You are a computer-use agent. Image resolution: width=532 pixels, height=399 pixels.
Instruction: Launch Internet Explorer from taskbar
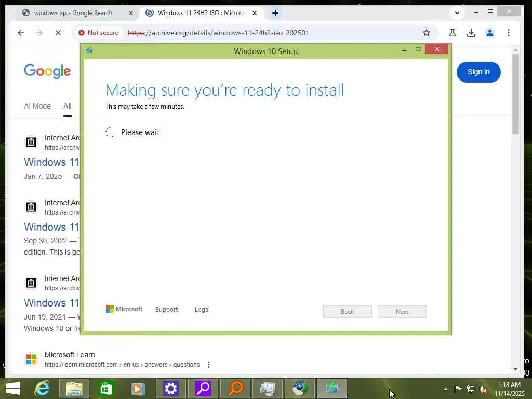click(43, 389)
